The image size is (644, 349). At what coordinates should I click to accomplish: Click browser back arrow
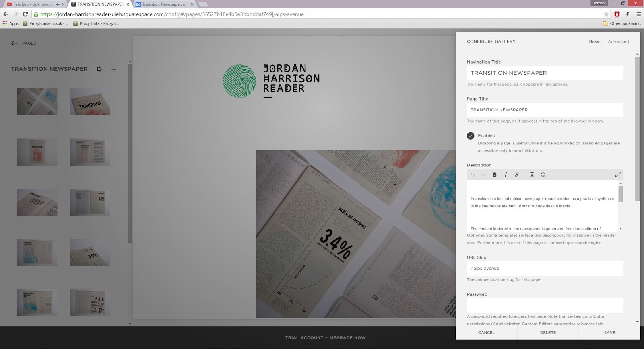pyautogui.click(x=6, y=14)
